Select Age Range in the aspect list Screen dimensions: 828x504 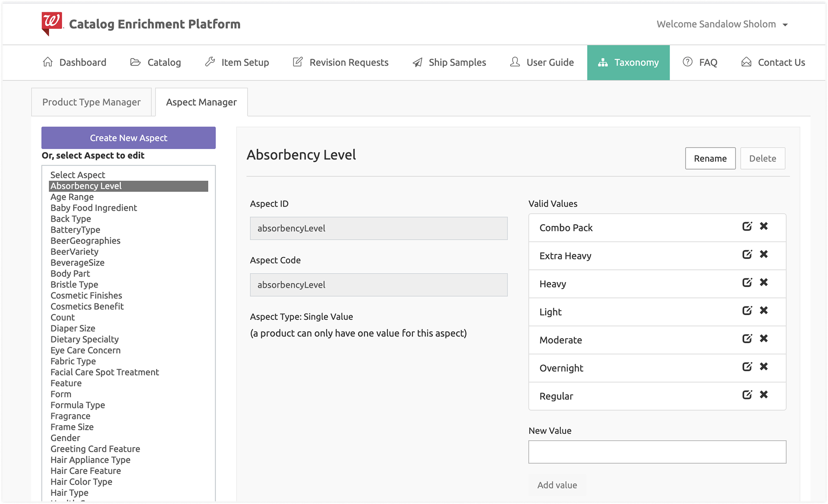(72, 197)
